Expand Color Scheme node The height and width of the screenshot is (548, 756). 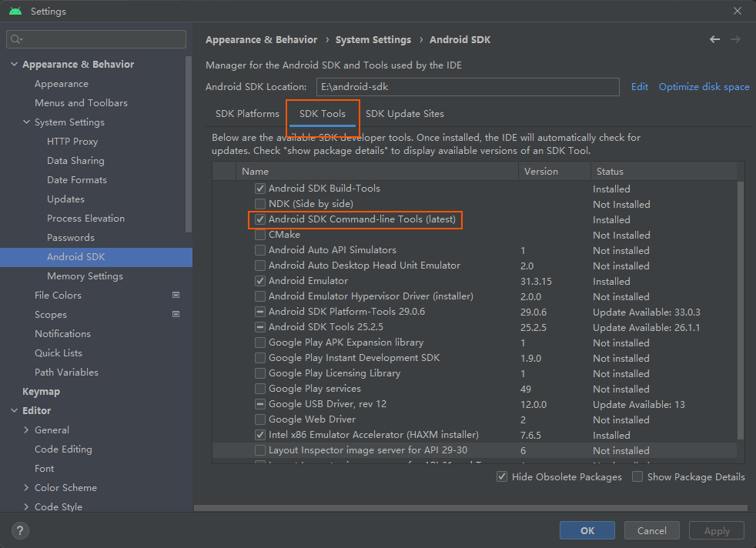pyautogui.click(x=26, y=488)
